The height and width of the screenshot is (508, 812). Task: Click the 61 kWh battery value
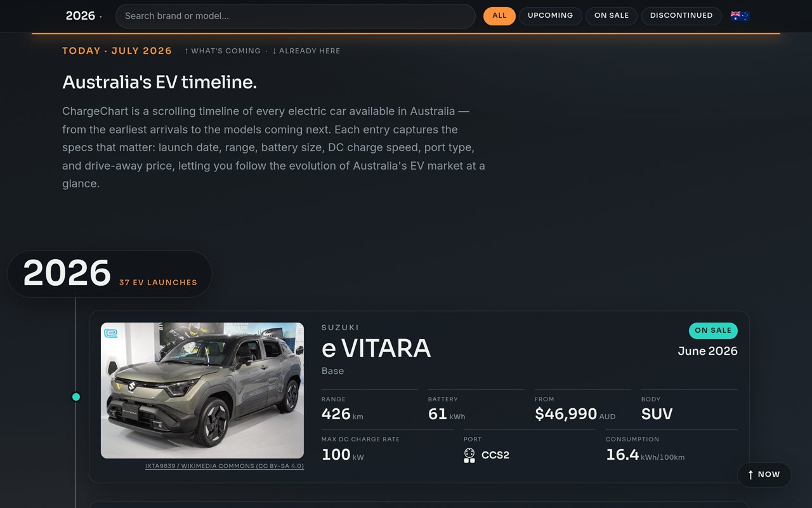coord(447,415)
